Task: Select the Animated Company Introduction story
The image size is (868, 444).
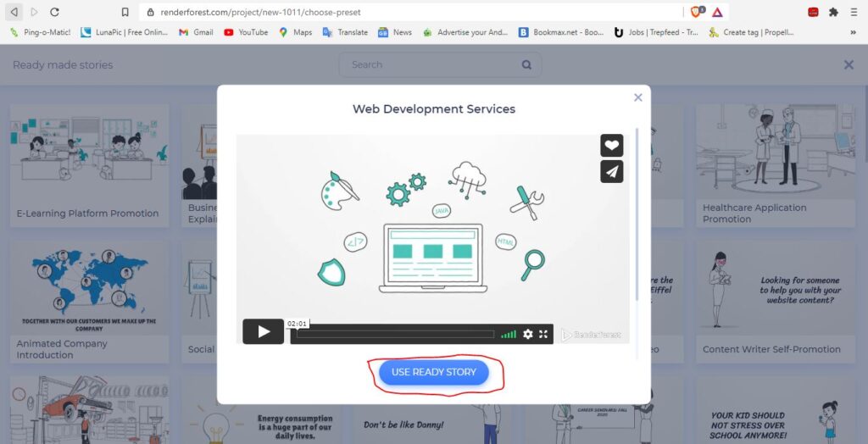Action: click(89, 301)
